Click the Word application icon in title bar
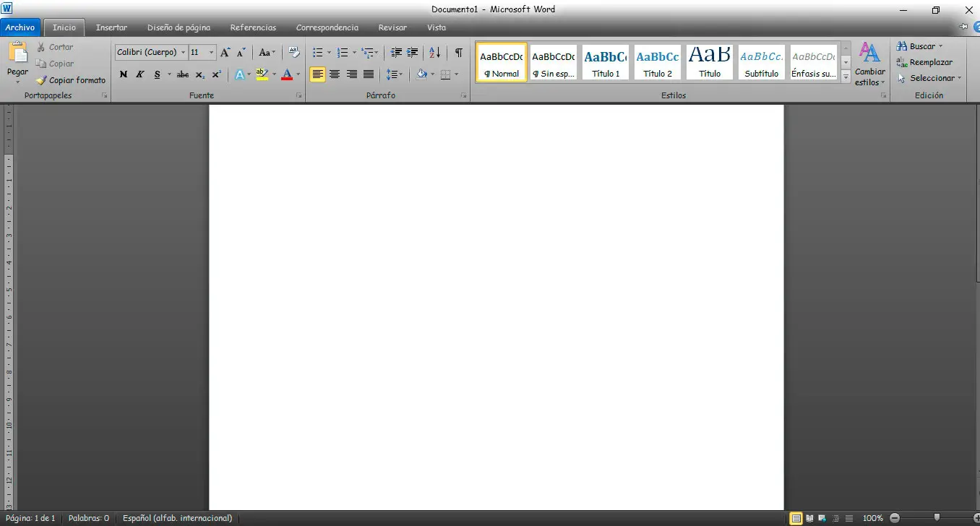 click(x=7, y=9)
